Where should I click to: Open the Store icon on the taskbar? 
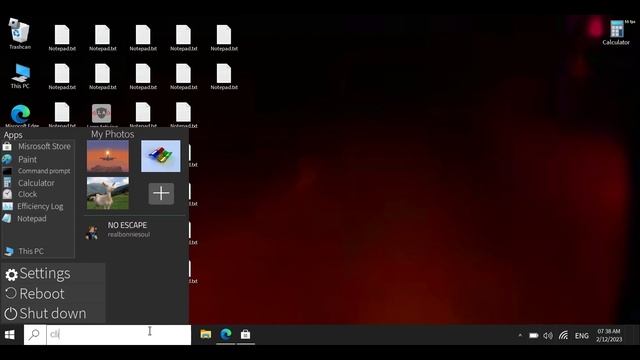point(245,334)
